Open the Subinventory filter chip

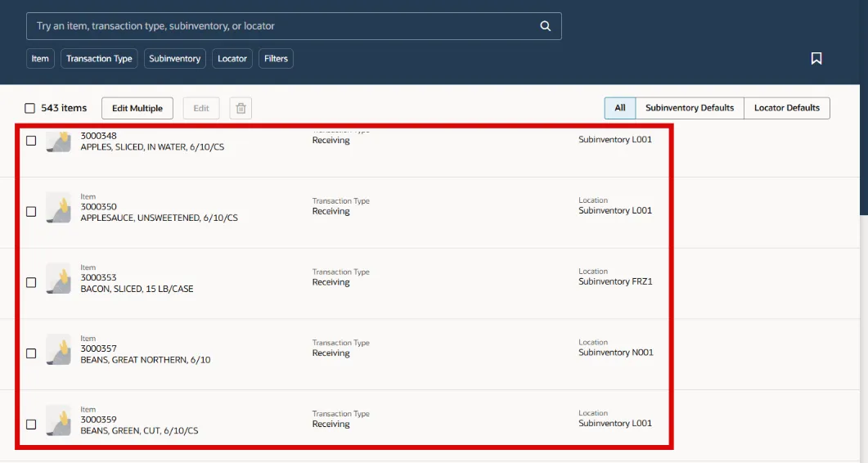tap(174, 59)
